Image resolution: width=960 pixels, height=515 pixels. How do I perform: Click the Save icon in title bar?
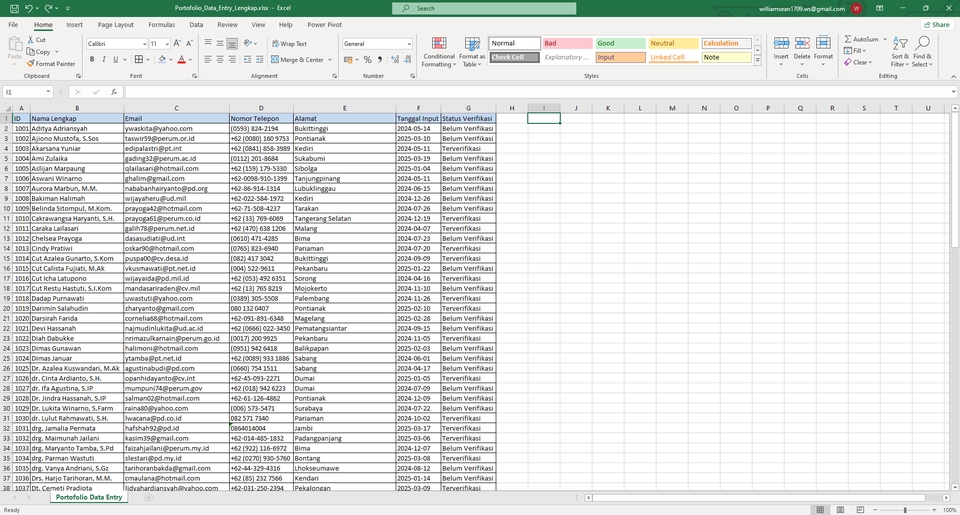coord(14,9)
